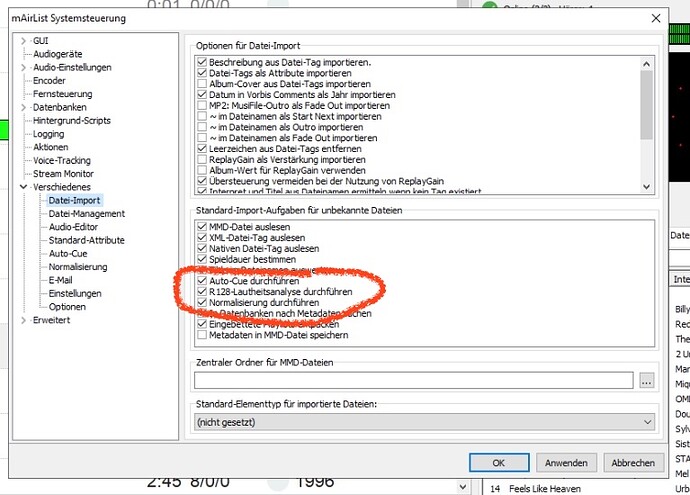Click the Anwenden button

[566, 463]
